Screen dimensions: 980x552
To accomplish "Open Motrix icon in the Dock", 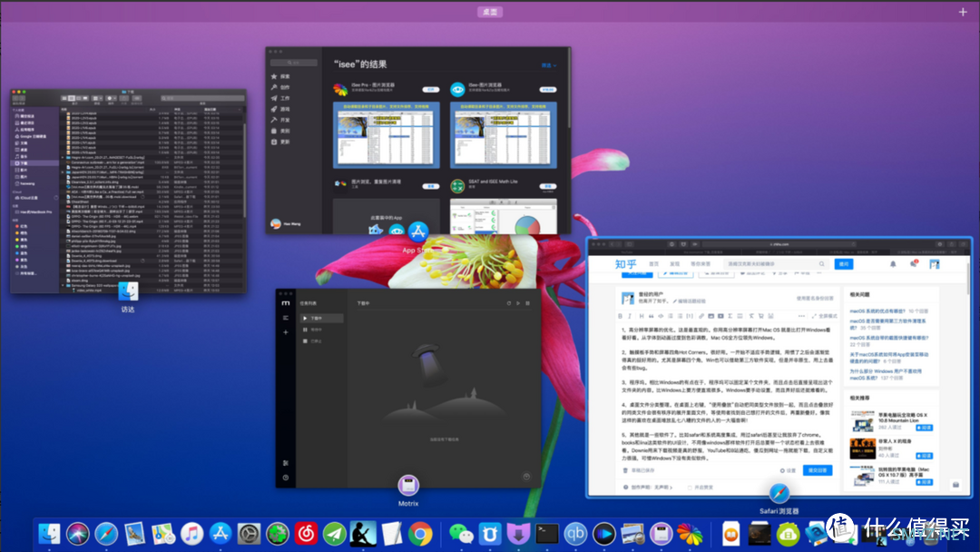I will coord(661,534).
